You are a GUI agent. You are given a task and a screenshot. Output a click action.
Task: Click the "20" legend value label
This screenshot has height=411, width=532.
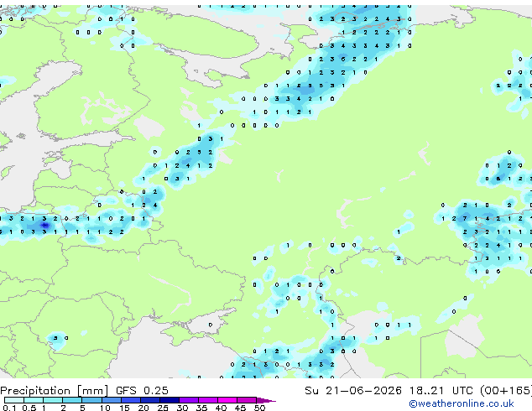[143, 408]
